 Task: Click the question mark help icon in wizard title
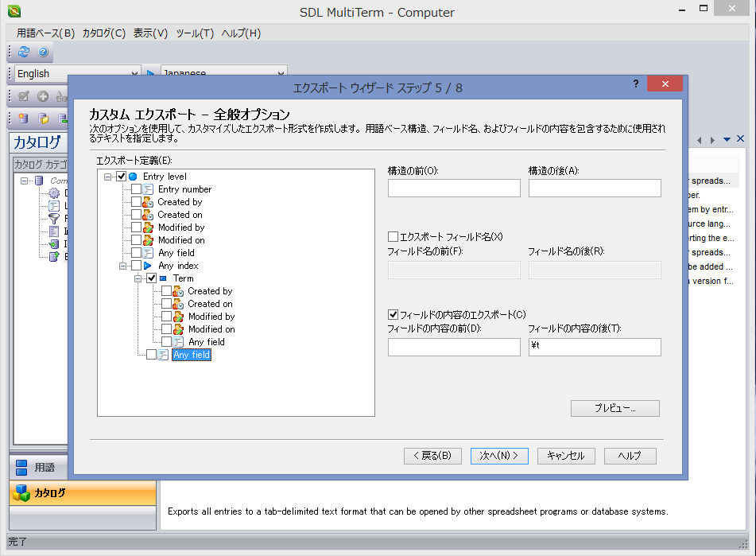coord(636,84)
